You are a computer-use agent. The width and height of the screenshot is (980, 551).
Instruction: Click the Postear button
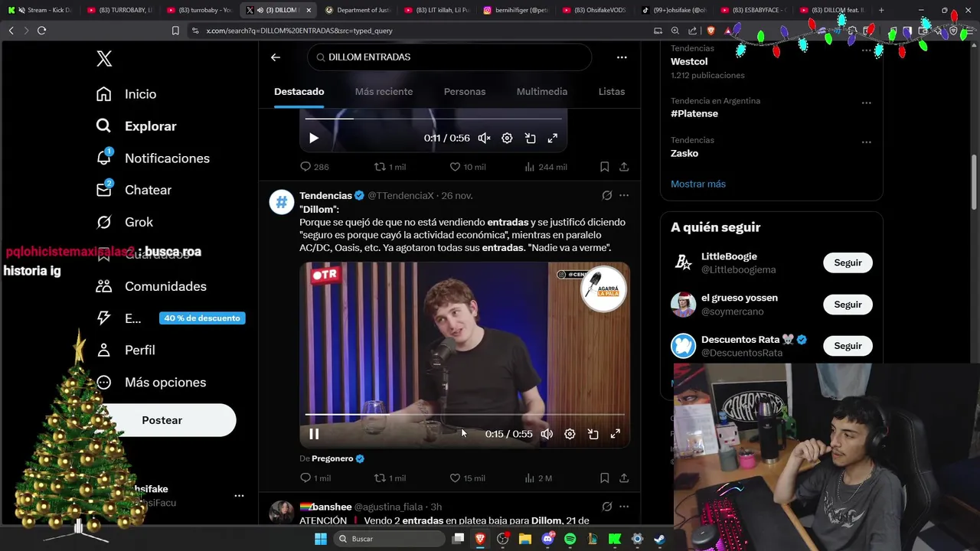tap(162, 420)
